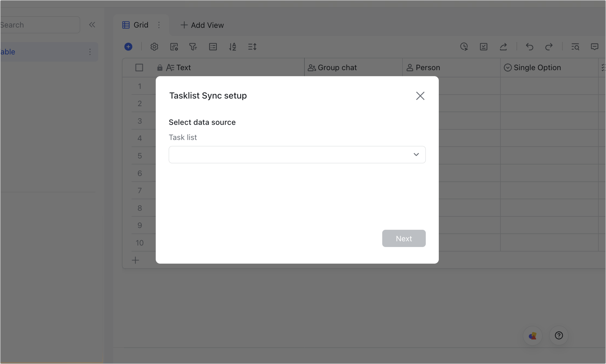Open record search via the search-list icon
606x364 pixels.
click(x=576, y=47)
